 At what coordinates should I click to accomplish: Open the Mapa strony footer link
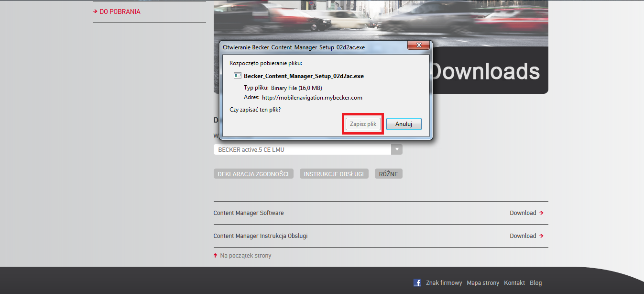click(x=483, y=283)
